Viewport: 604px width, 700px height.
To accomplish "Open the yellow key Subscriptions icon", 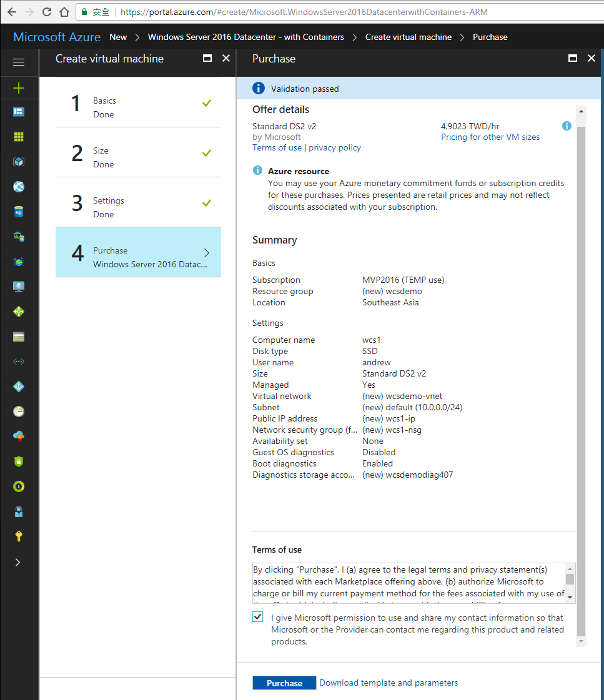I will coord(19,536).
